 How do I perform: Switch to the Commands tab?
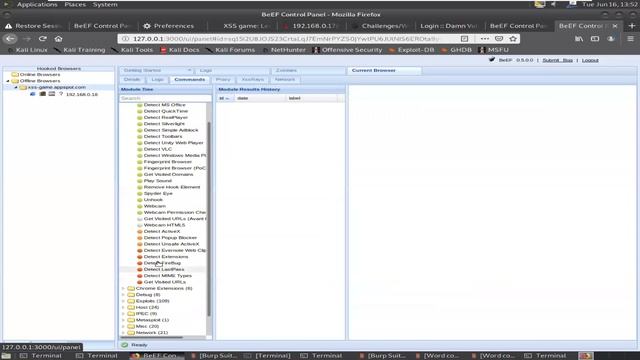point(189,80)
